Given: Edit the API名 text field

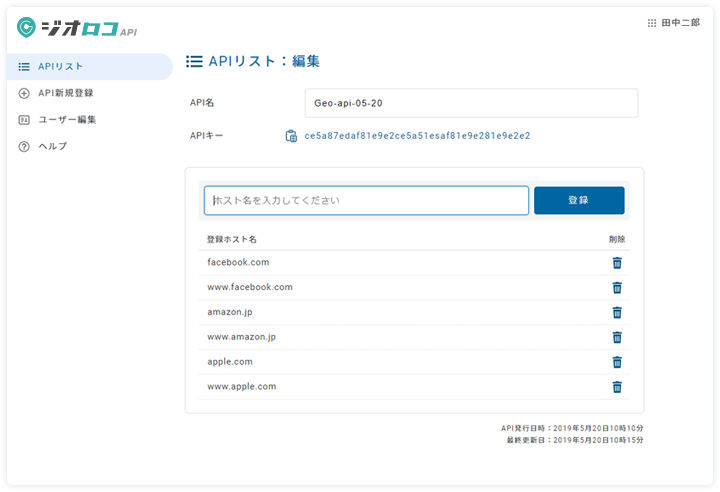Looking at the screenshot, I should pyautogui.click(x=470, y=103).
